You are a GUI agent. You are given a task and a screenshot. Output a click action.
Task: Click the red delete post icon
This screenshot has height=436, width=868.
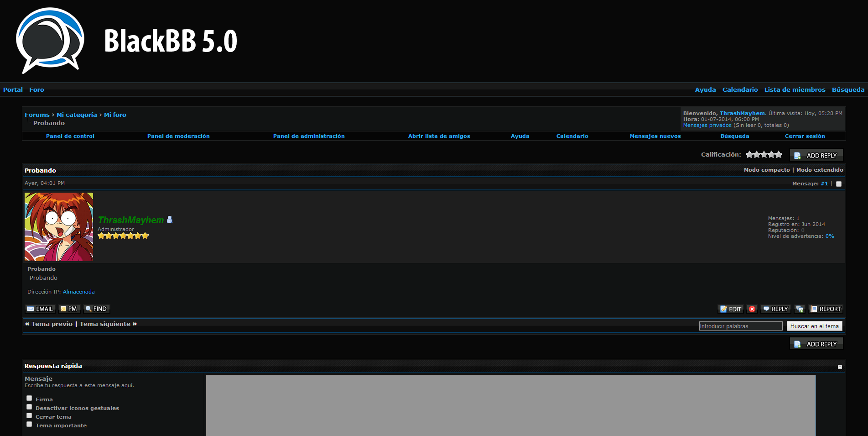point(752,309)
